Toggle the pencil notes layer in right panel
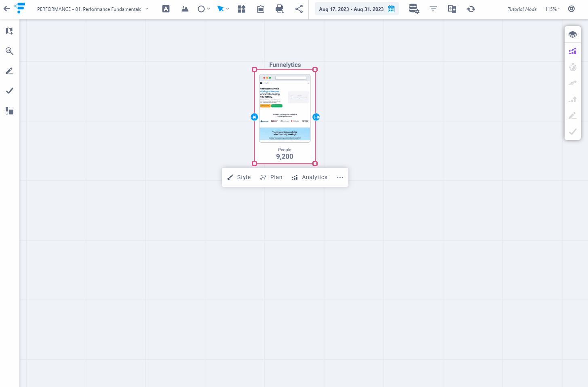The width and height of the screenshot is (588, 387). coord(573,116)
